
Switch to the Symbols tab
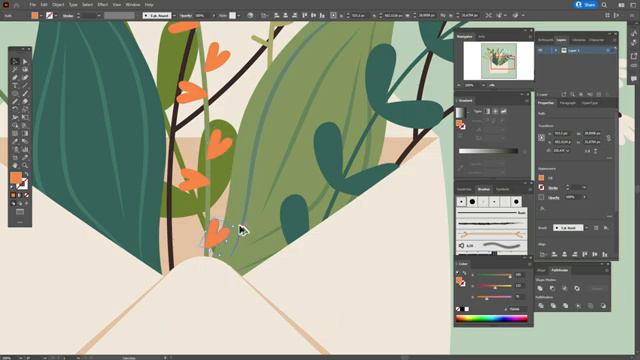click(502, 189)
